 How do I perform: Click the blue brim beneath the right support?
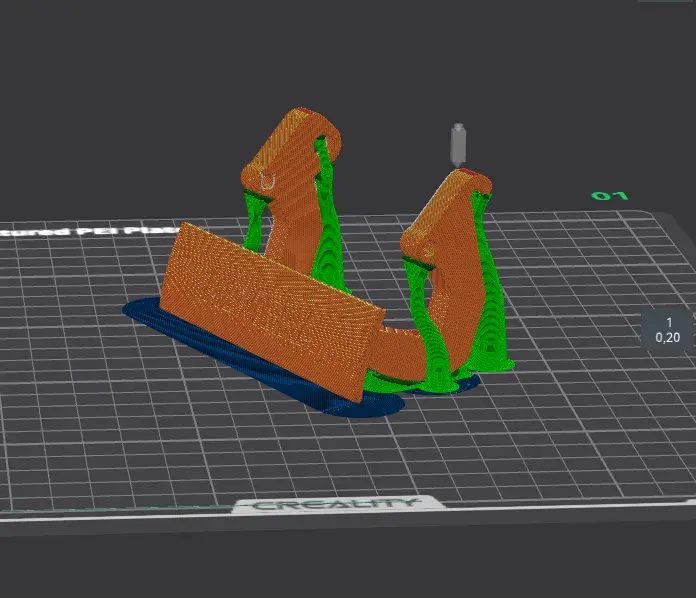440,388
